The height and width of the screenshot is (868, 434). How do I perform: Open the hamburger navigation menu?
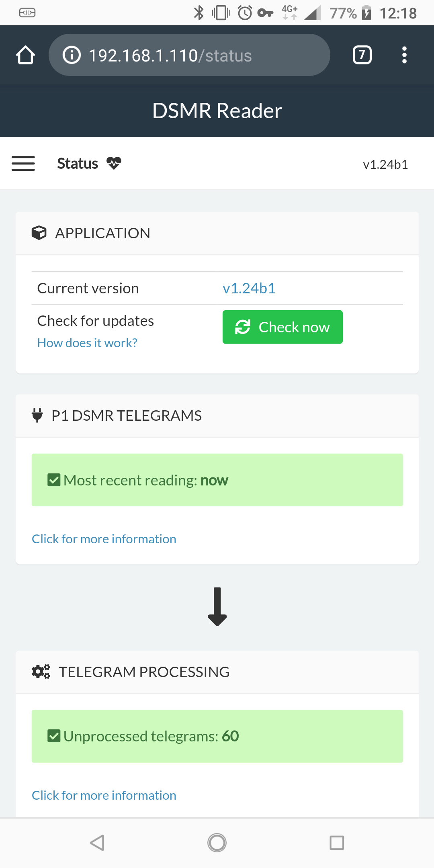point(23,164)
